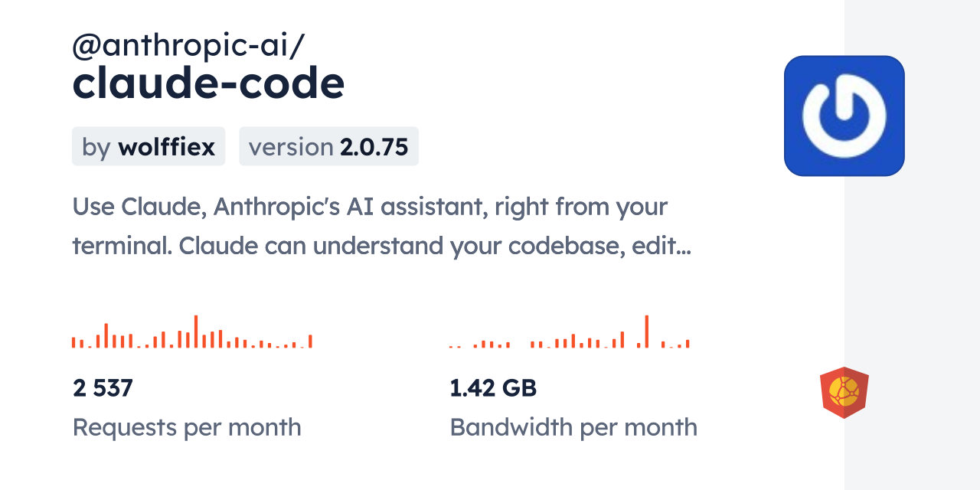Click the blue power-symbol avatar icon
This screenshot has width=980, height=490.
pyautogui.click(x=844, y=116)
